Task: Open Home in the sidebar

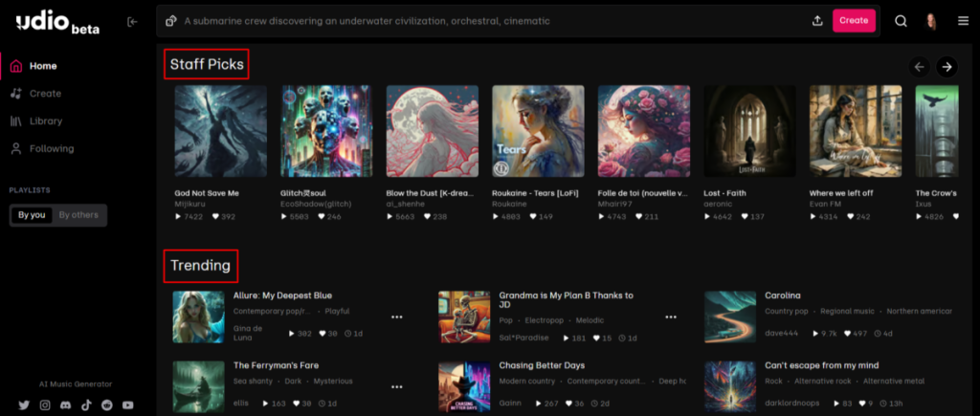Action: [43, 66]
